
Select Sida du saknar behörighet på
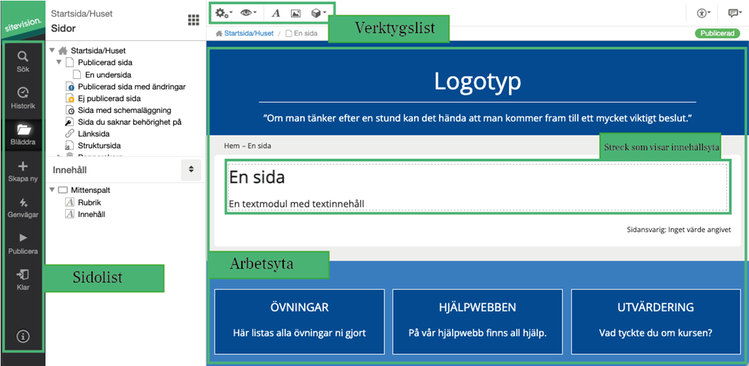[130, 122]
